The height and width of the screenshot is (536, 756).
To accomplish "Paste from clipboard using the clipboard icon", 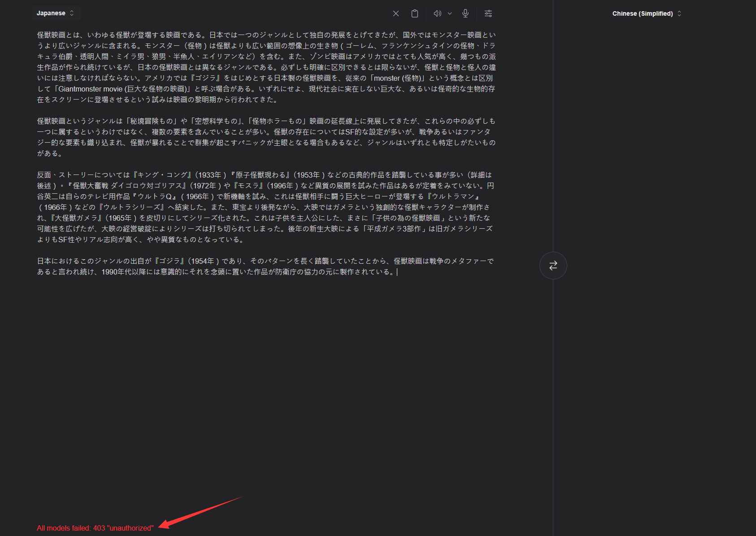I will [415, 13].
